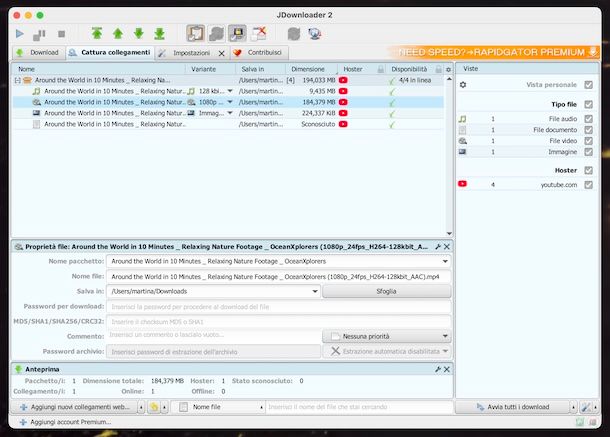
Task: Move selection to top with first green arrow
Action: point(97,33)
